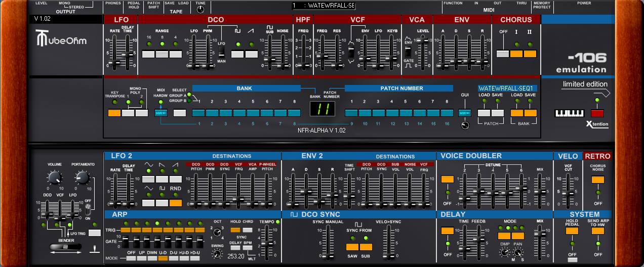Adjust the ARP TEMPO slider

click(x=268, y=243)
